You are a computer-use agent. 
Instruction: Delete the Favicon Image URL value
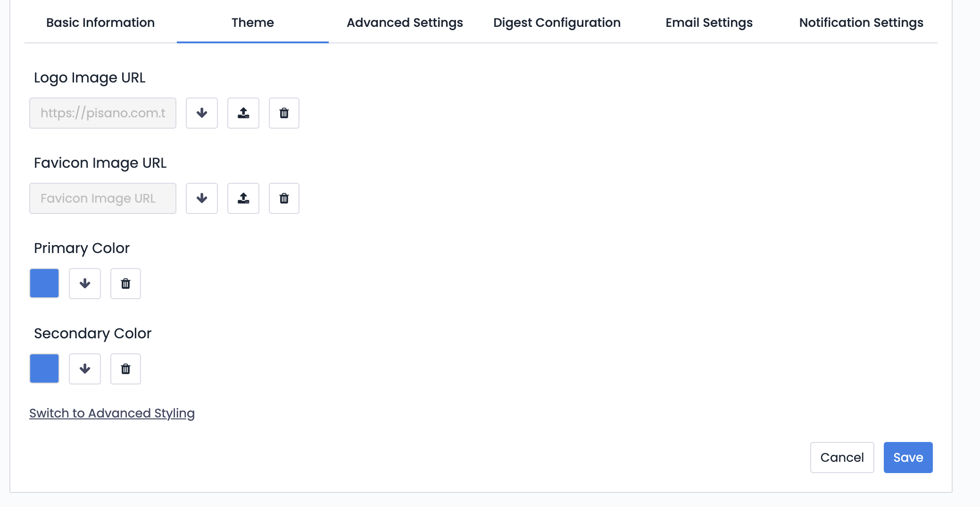click(284, 198)
